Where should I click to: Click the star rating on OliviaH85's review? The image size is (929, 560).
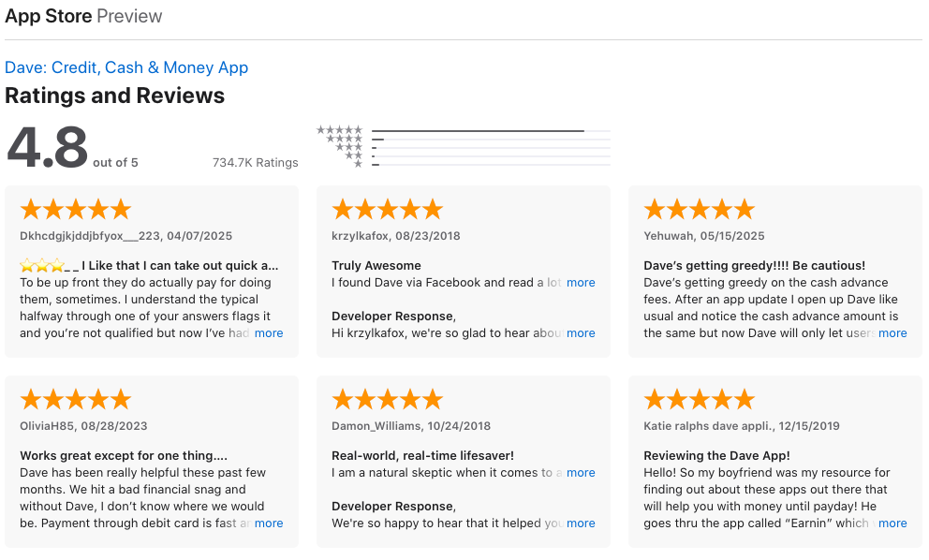(75, 398)
